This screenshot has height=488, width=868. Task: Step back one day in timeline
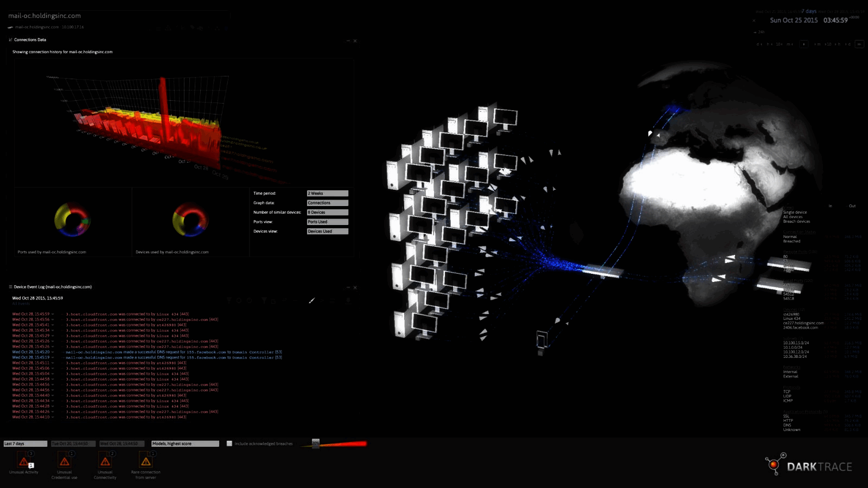click(759, 44)
